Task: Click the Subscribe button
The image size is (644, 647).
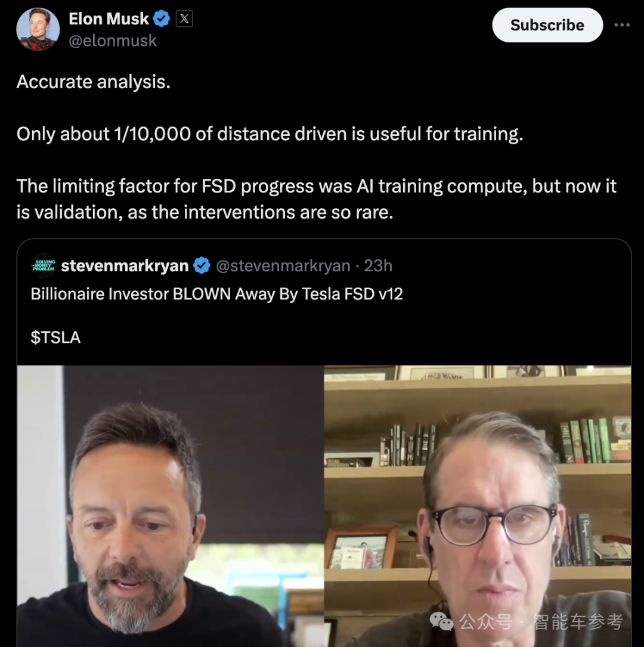Action: click(x=547, y=25)
